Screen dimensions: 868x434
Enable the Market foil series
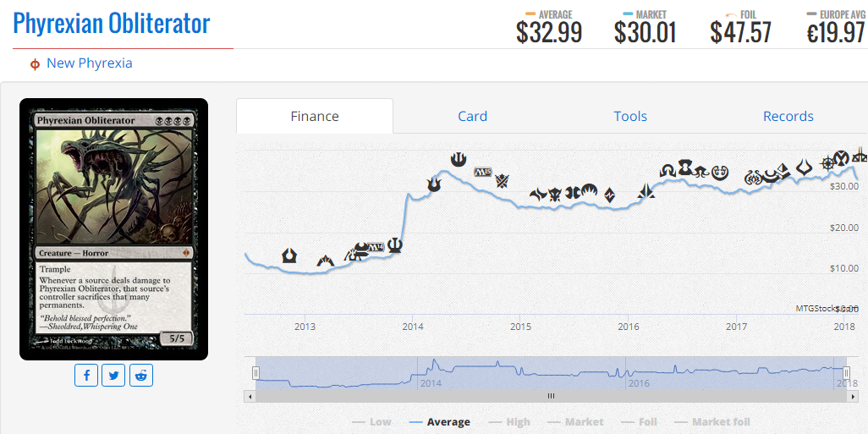click(x=712, y=422)
